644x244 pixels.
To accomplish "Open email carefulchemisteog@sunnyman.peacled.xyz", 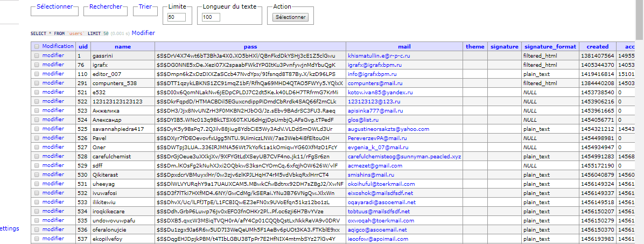I will [404, 157].
